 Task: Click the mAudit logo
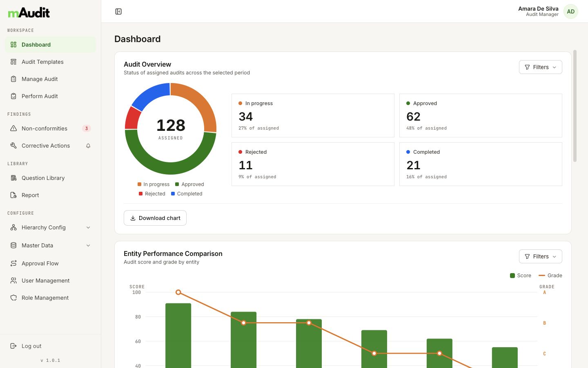point(29,13)
